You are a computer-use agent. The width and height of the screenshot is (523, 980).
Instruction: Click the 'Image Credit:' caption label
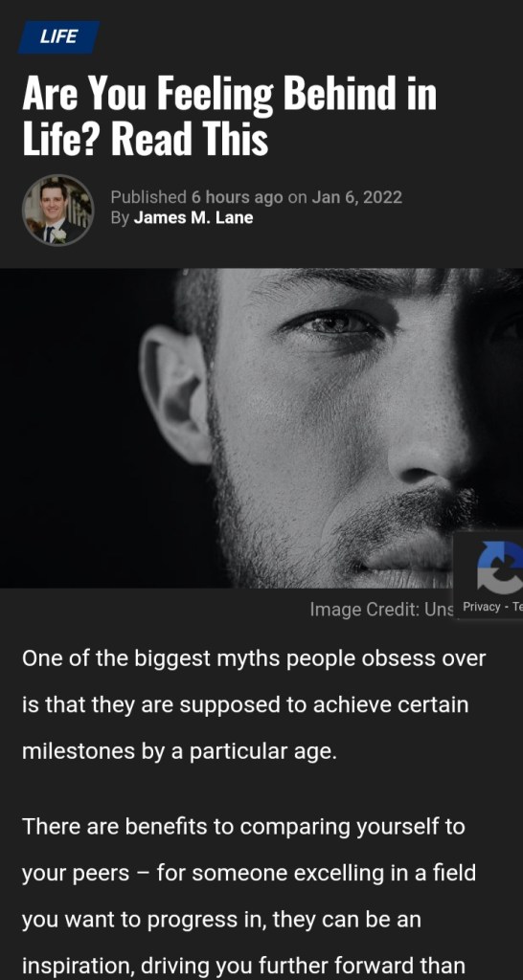[365, 610]
